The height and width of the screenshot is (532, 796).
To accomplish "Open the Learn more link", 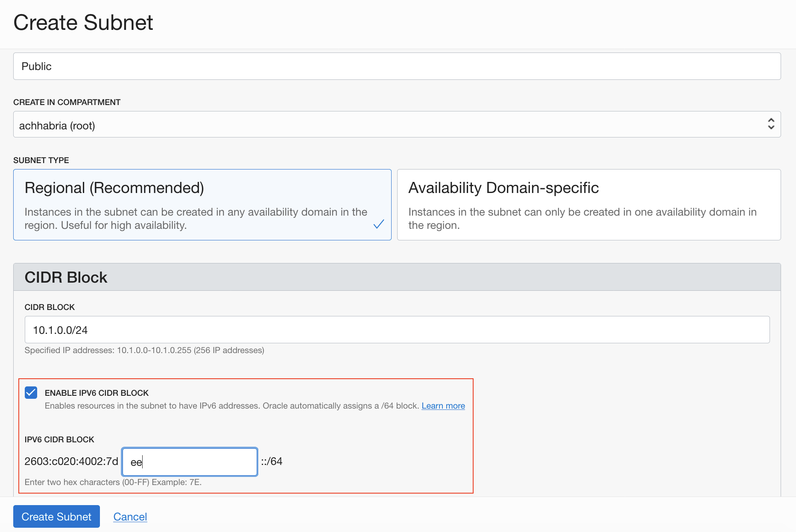I will pyautogui.click(x=443, y=406).
